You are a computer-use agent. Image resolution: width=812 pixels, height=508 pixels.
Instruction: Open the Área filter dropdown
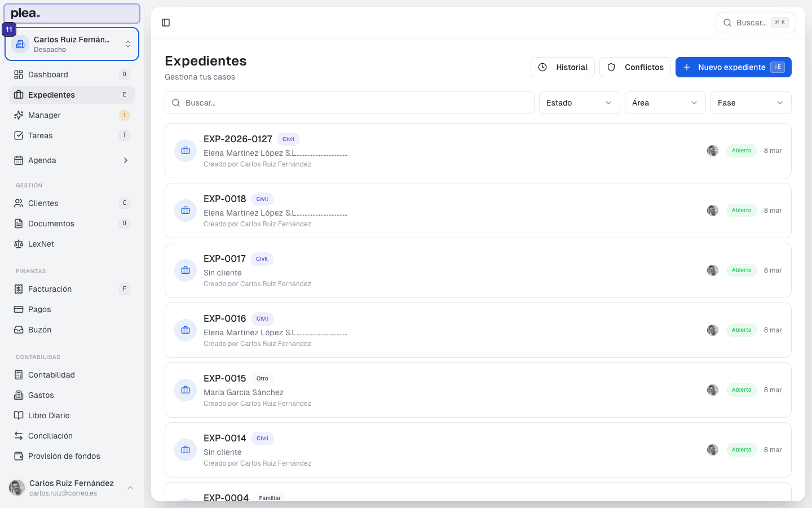pyautogui.click(x=665, y=103)
